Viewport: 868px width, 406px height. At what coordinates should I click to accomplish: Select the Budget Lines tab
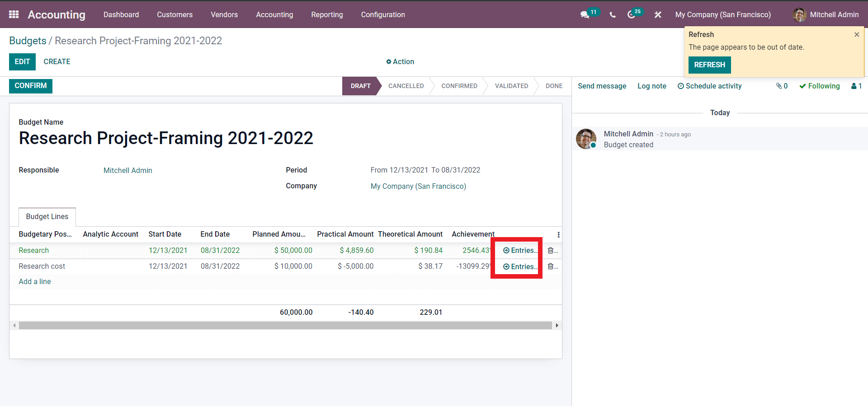point(47,217)
